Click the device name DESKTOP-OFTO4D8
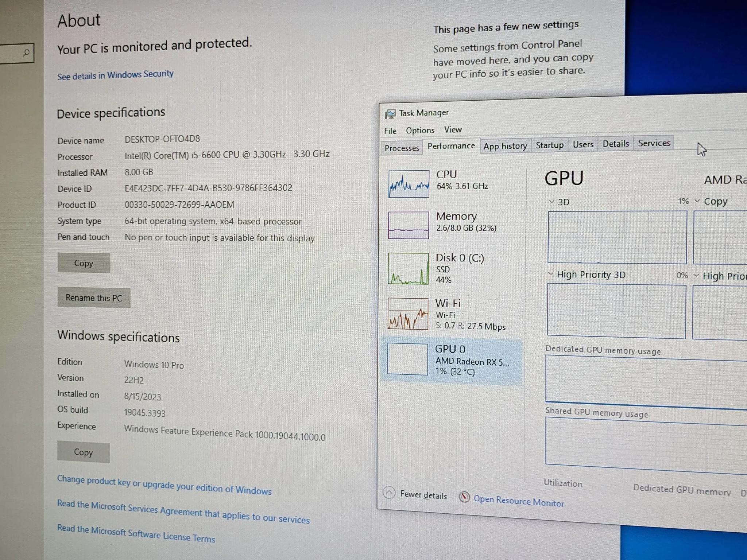The height and width of the screenshot is (560, 747). click(162, 139)
